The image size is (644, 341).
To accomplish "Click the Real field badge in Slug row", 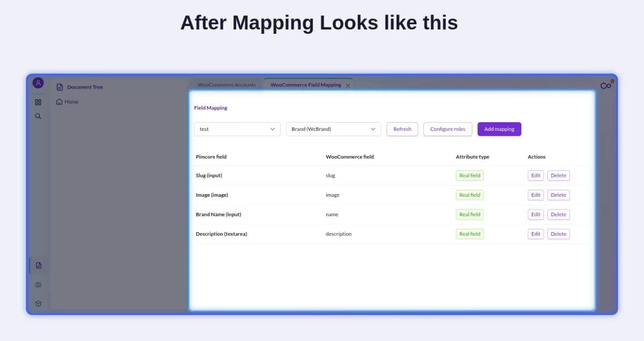I will point(470,175).
